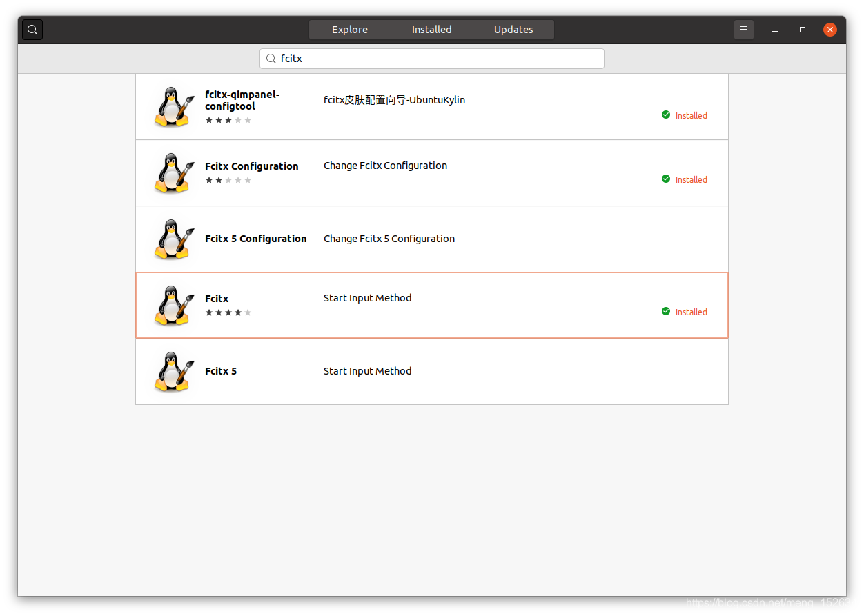Click the star rating of Fcitx Configuration
Viewport: 864px width, 616px height.
click(228, 180)
